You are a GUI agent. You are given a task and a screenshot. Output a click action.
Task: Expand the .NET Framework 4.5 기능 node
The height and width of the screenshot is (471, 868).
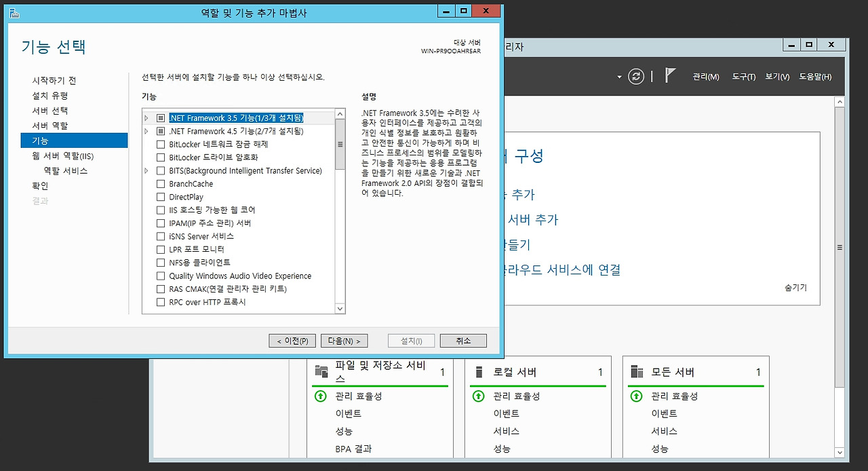coord(146,131)
